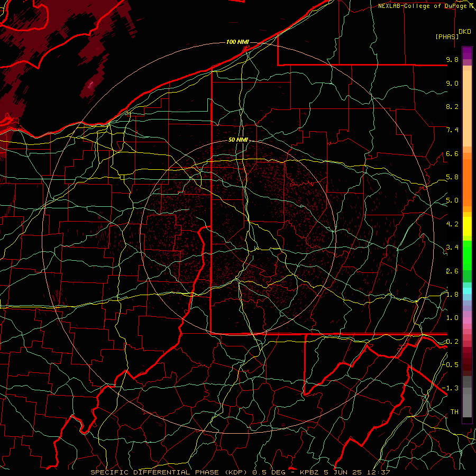
Task: Select the pale peach color bar segment
Action: (x=467, y=108)
